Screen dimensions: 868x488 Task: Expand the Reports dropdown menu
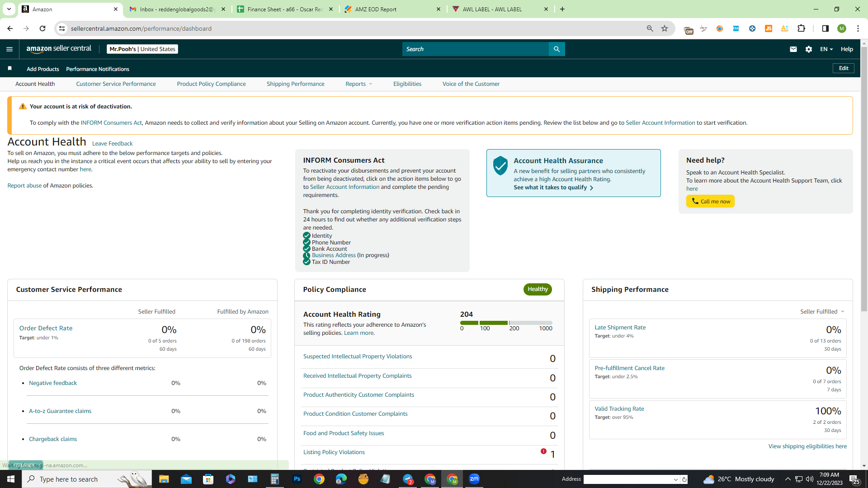(359, 84)
